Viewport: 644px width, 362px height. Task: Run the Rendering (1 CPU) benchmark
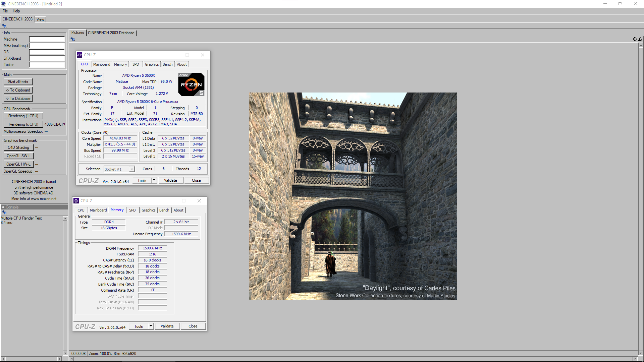click(x=23, y=116)
